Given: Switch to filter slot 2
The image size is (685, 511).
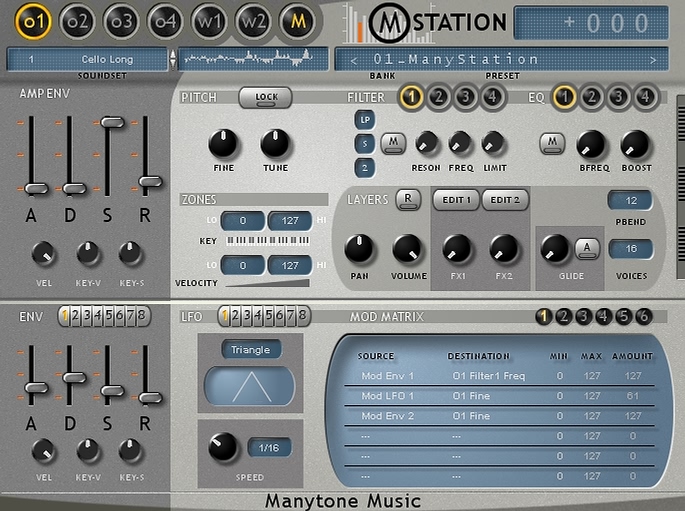Looking at the screenshot, I should 438,97.
